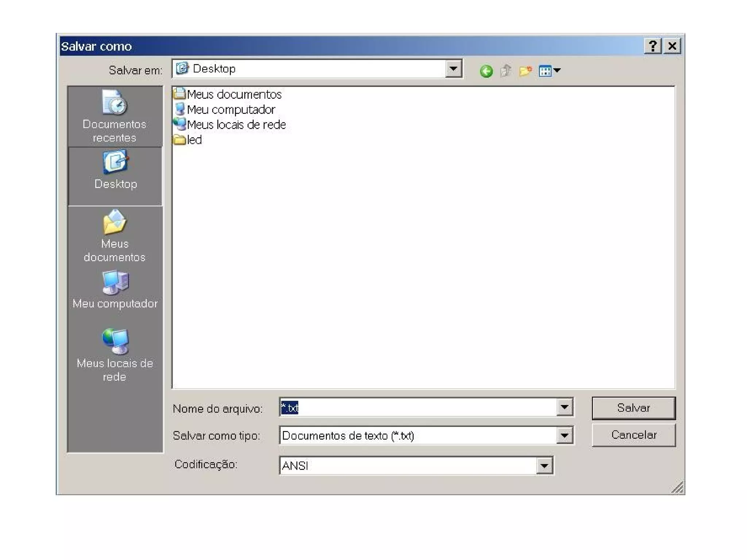The image size is (747, 560).
Task: Click the Cancelar button
Action: [633, 435]
